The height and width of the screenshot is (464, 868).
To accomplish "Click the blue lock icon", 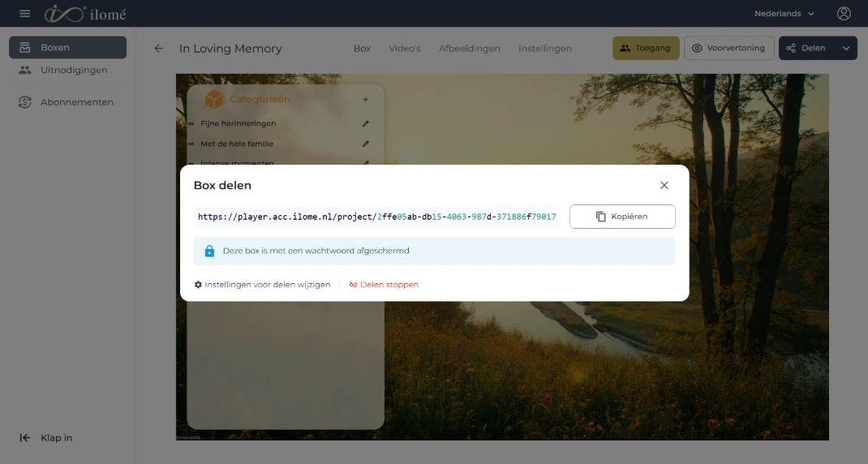I will 209,251.
